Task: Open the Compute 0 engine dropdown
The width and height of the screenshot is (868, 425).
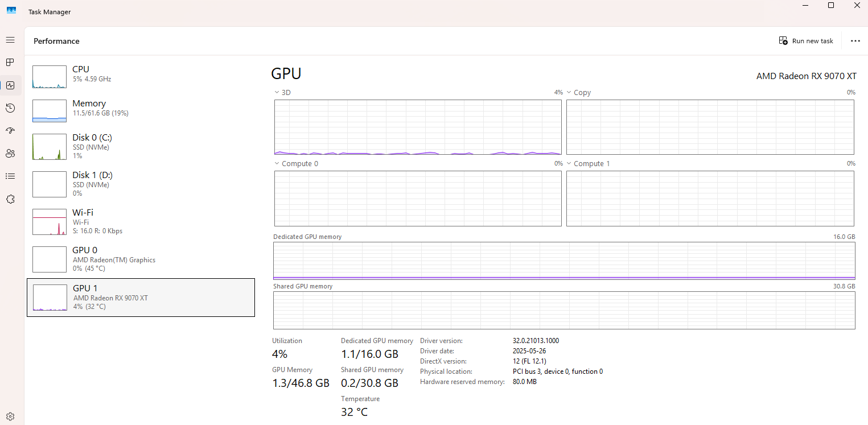Action: 296,163
